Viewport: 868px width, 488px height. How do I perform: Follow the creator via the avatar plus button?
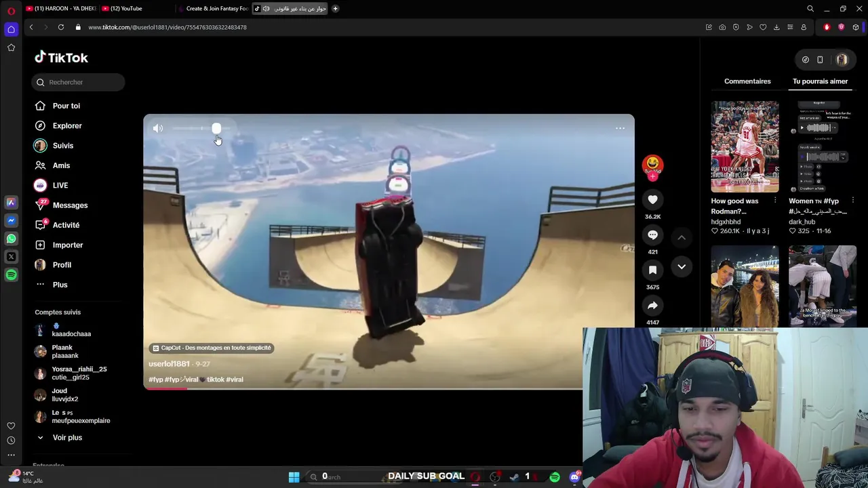pos(652,177)
